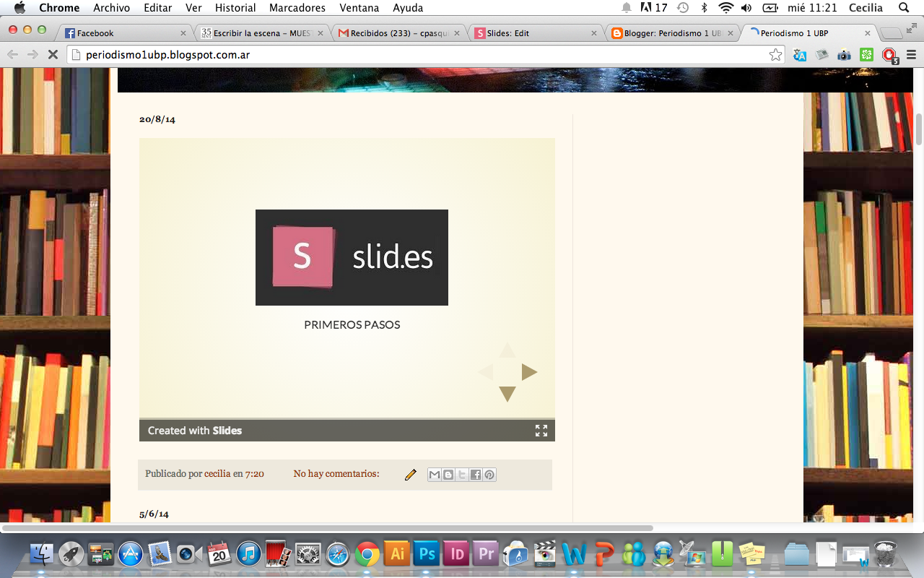The height and width of the screenshot is (578, 924).
Task: Open the Marcadores menu
Action: (297, 8)
